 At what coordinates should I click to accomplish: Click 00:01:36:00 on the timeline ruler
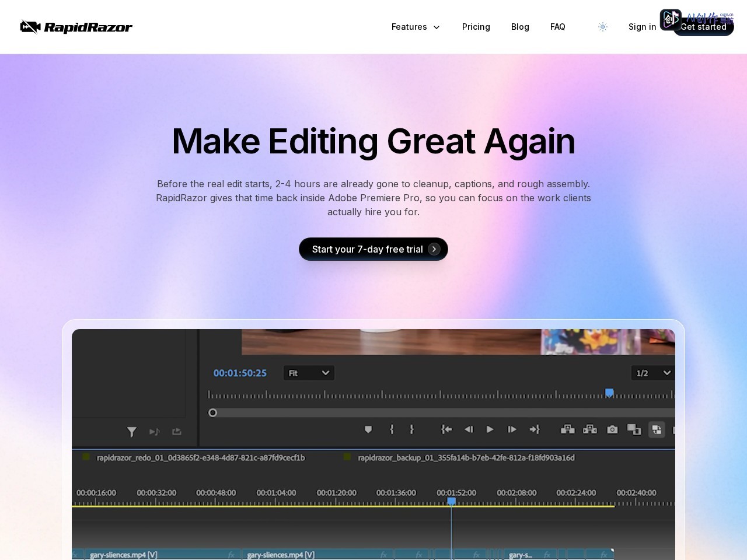396,493
